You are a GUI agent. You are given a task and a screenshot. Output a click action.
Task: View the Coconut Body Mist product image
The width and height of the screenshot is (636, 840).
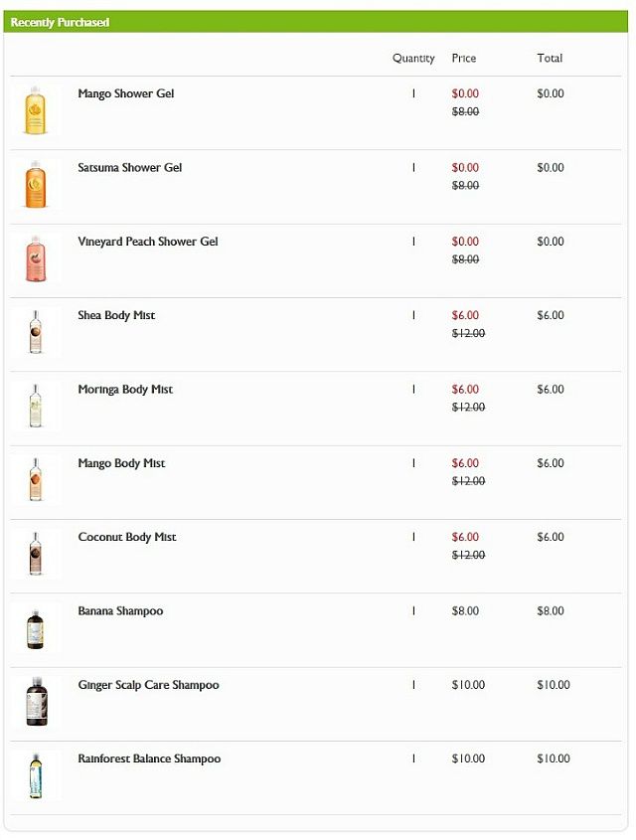(36, 554)
